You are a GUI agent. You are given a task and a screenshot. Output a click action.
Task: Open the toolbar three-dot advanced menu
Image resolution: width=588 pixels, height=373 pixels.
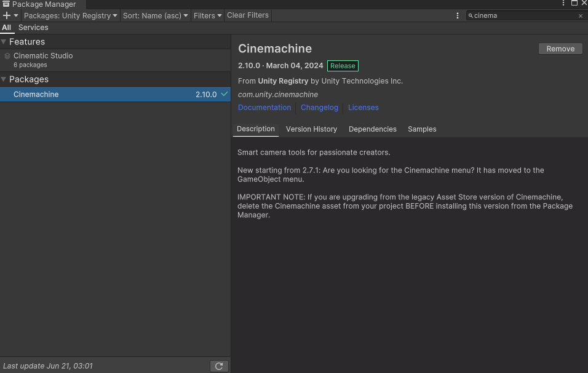point(457,15)
